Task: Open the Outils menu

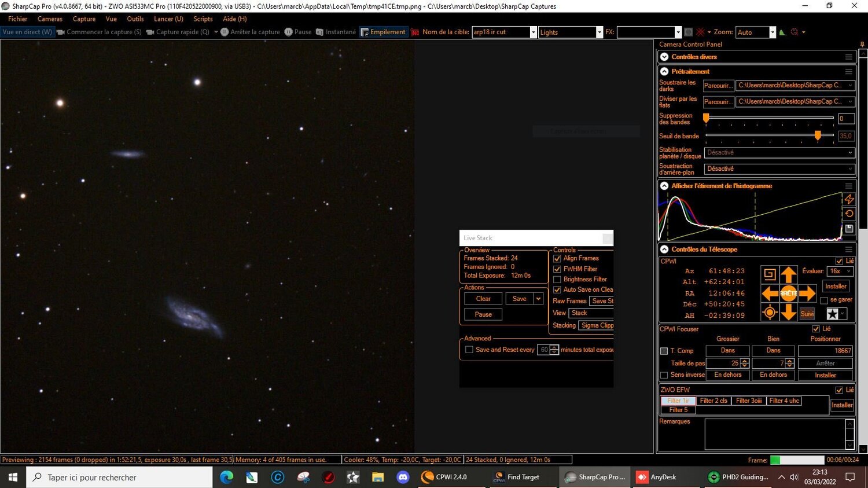Action: (135, 19)
